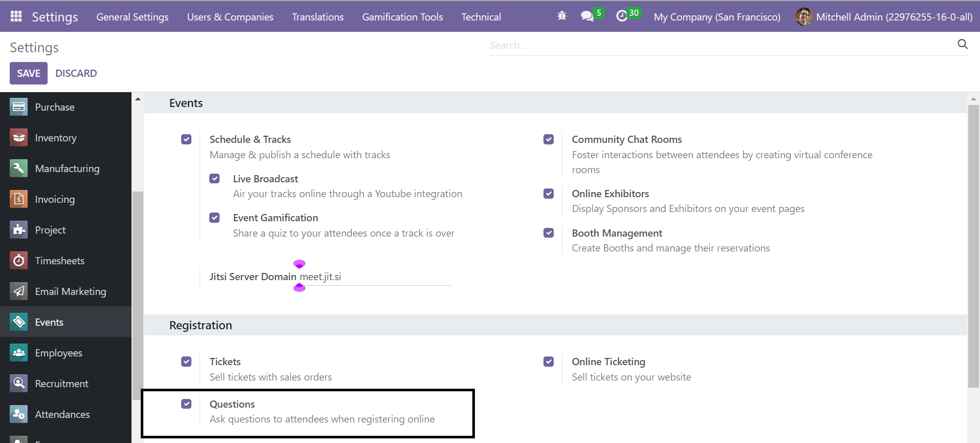This screenshot has height=443, width=980.
Task: Open activities clock icon with 30 badge
Action: tap(628, 15)
